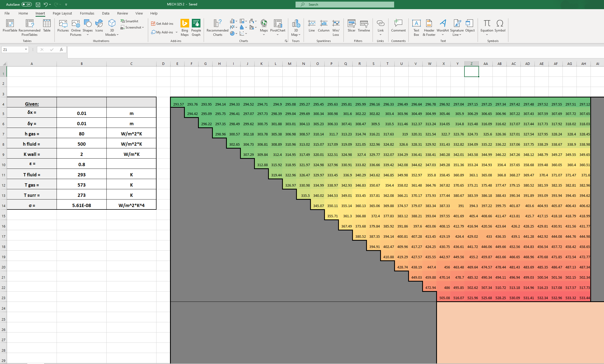Viewport: 604px width, 364px height.
Task: Click the Save icon in title bar
Action: [38, 5]
